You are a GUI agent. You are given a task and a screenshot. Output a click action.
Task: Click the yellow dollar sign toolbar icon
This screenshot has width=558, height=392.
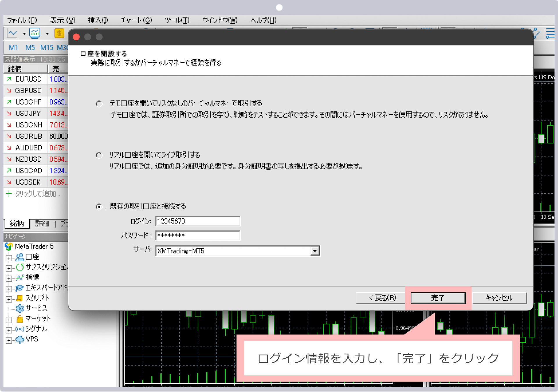point(59,33)
